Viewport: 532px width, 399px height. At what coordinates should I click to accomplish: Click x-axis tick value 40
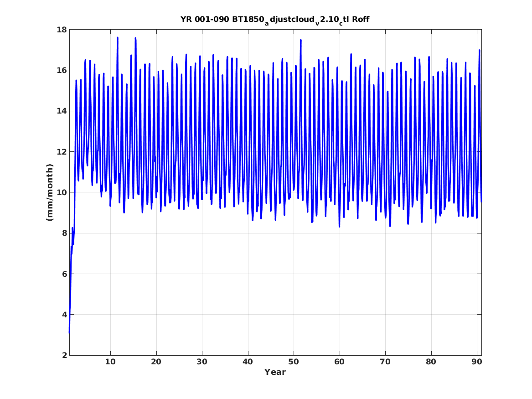pyautogui.click(x=248, y=362)
